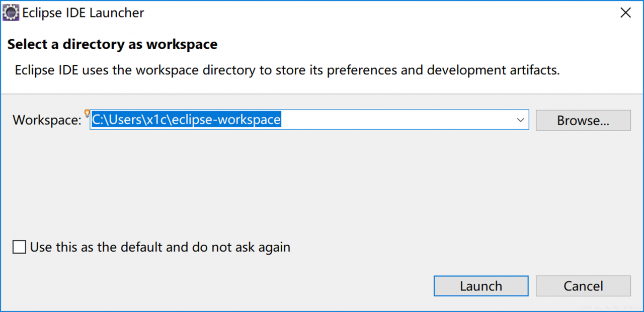Close the Eclipse IDE Launcher dialog
The height and width of the screenshot is (312, 644).
click(x=625, y=13)
